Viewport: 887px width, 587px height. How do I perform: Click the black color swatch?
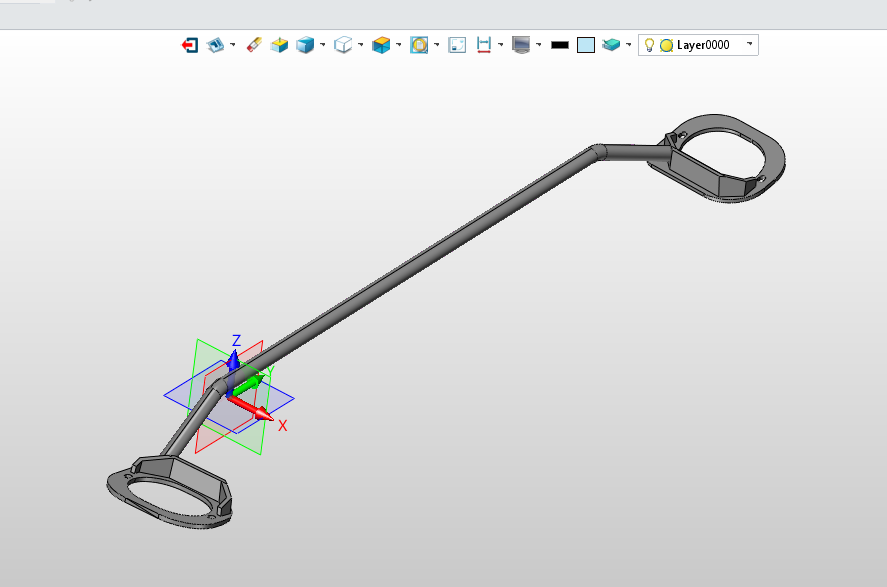pos(560,45)
